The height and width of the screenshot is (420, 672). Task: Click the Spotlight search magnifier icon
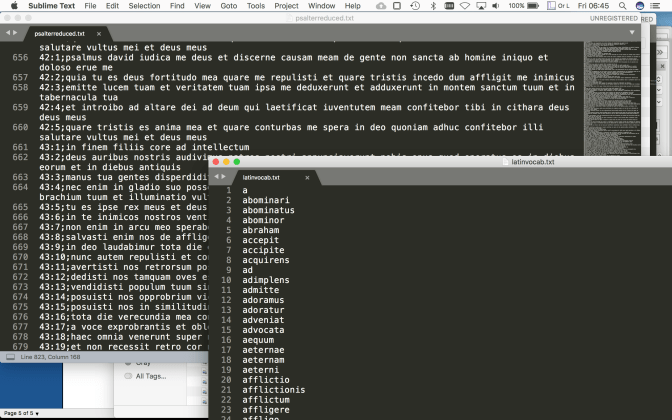(x=621, y=6)
